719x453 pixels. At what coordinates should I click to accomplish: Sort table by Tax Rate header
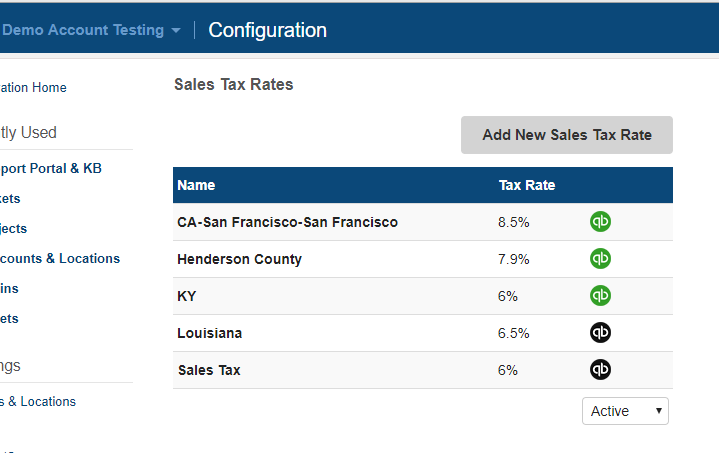pos(527,185)
